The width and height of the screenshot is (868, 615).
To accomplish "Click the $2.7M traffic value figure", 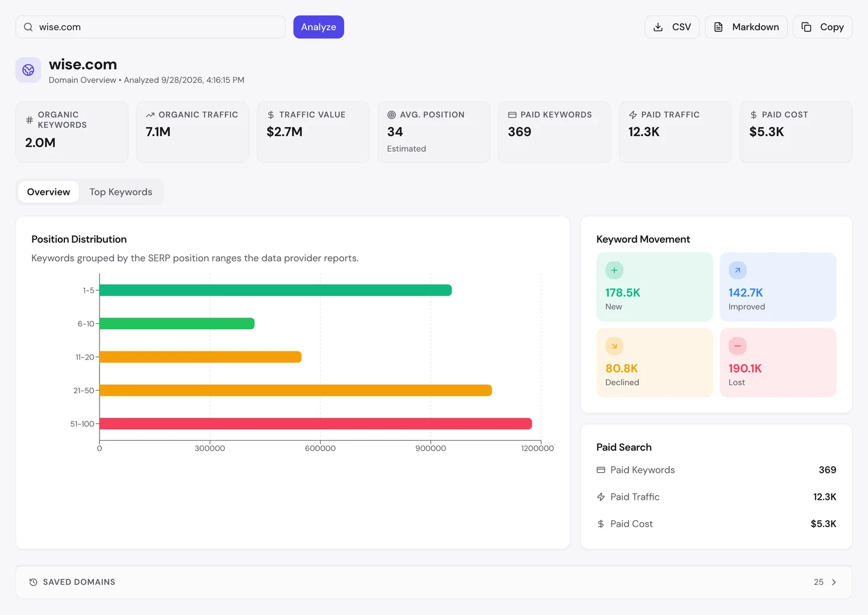I will point(285,132).
